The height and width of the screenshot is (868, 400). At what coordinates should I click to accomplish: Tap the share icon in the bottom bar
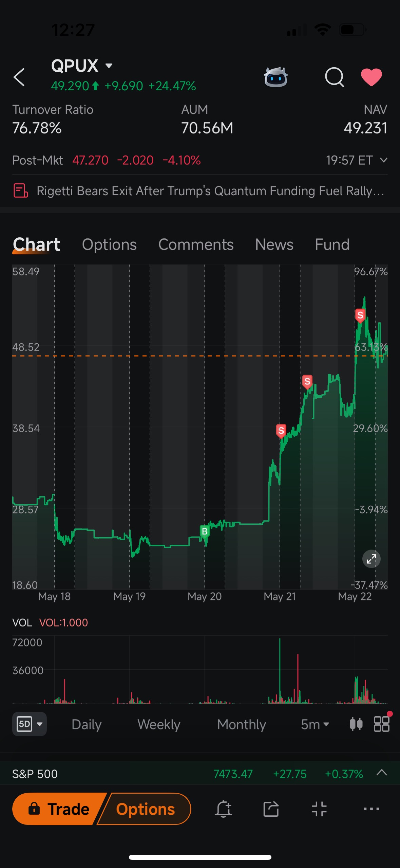click(x=271, y=809)
